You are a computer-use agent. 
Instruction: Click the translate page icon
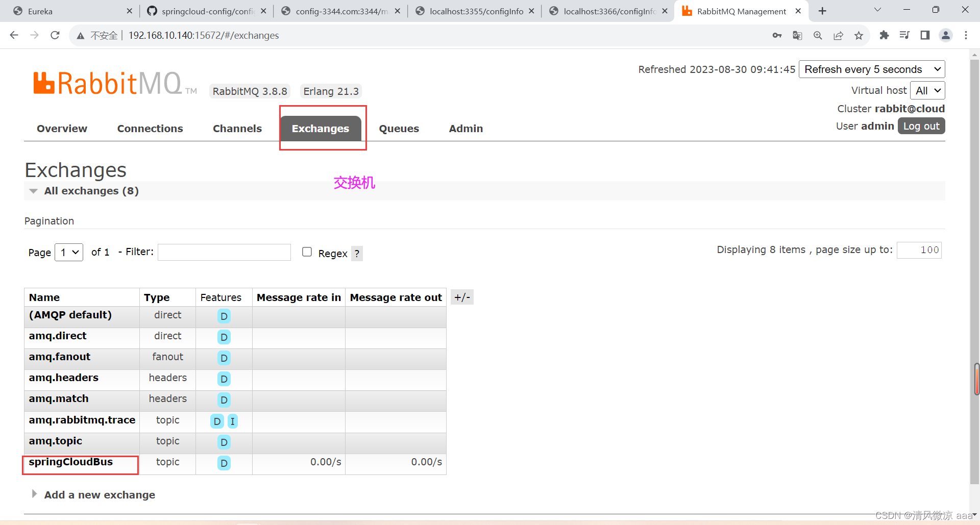pyautogui.click(x=797, y=35)
